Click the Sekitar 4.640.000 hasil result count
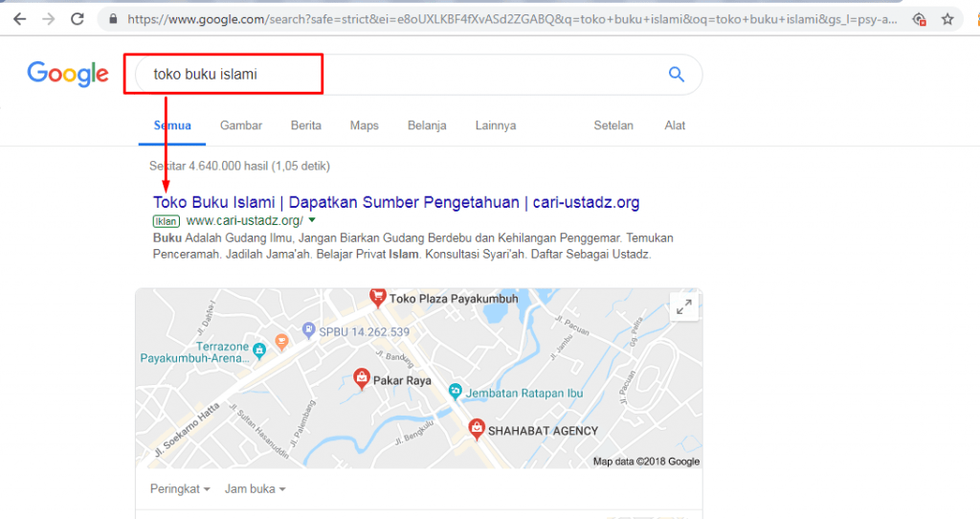 [239, 166]
